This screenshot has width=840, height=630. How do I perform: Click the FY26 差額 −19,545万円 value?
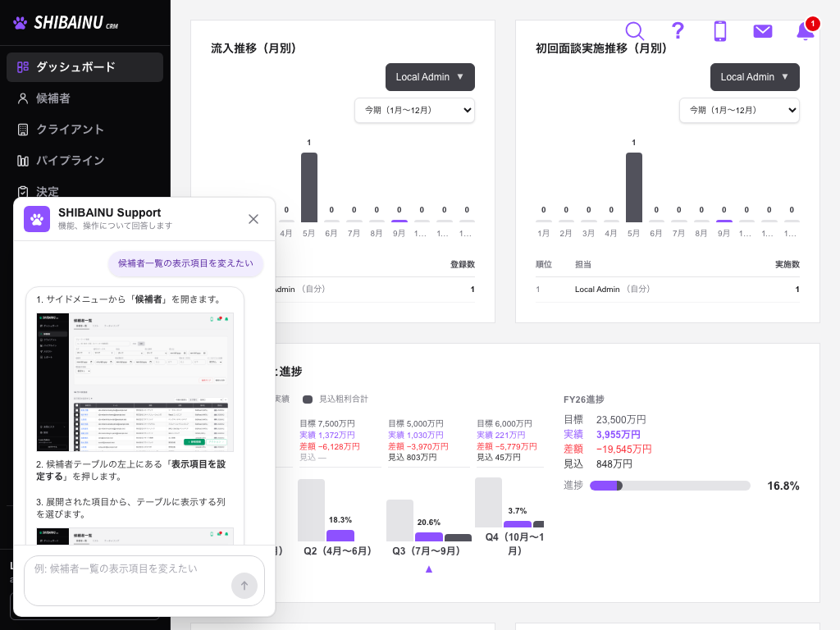tap(624, 449)
